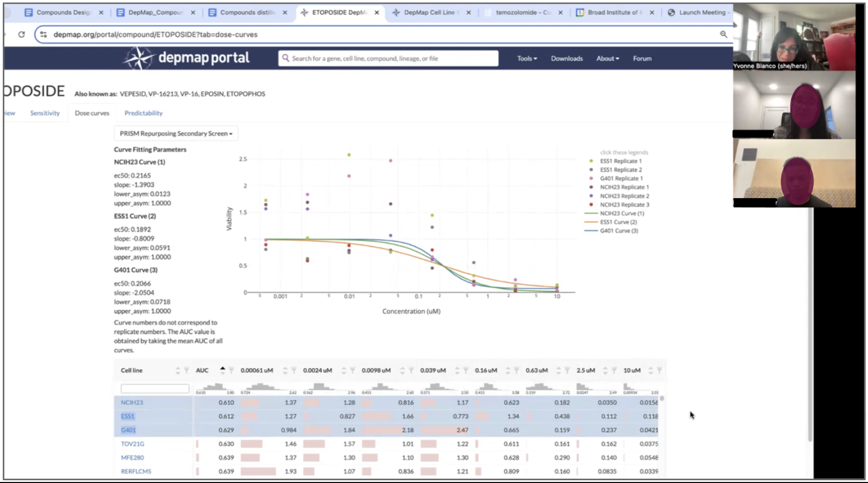Open the RERFLCMS cell line link
The image size is (868, 483).
[136, 471]
